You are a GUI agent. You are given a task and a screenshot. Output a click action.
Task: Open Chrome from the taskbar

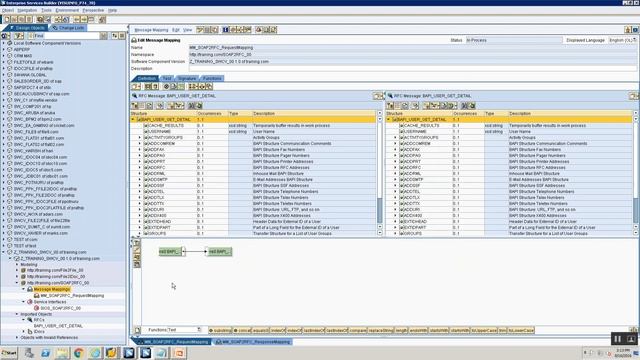coord(78,353)
